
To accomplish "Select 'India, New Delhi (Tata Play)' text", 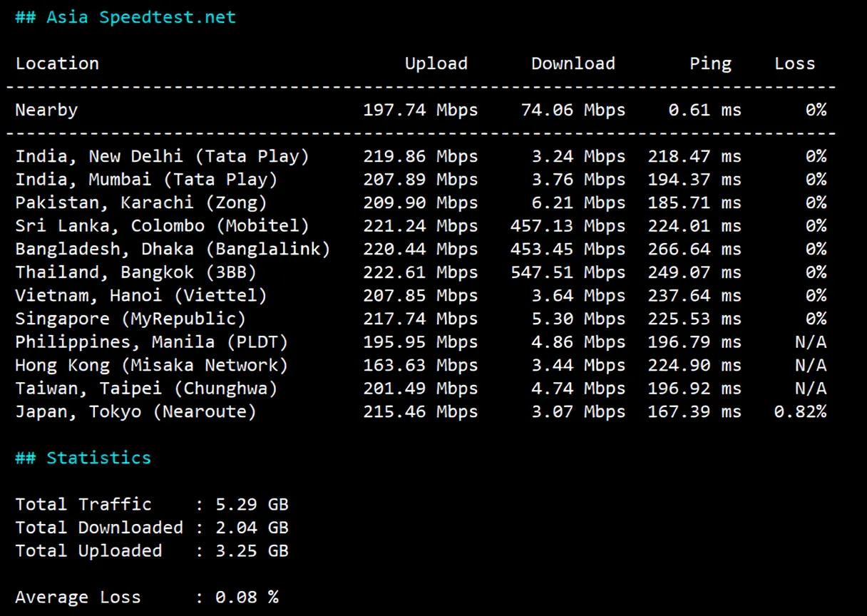I will pos(163,156).
